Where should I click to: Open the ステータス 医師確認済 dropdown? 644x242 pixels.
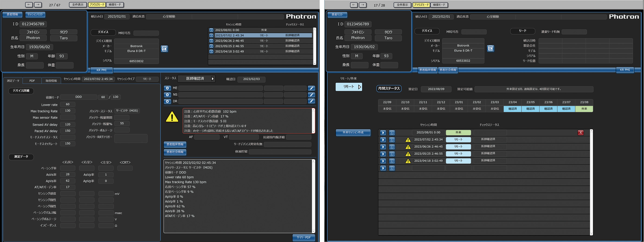pos(197,79)
